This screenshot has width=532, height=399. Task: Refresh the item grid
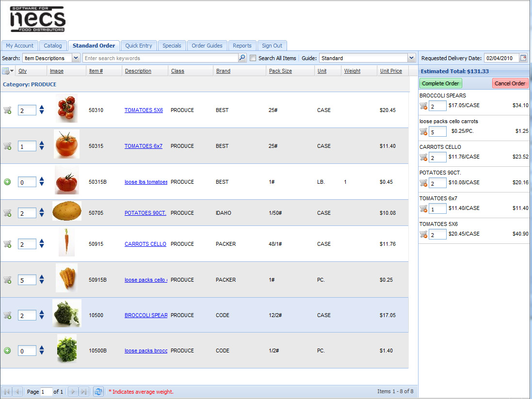(98, 392)
